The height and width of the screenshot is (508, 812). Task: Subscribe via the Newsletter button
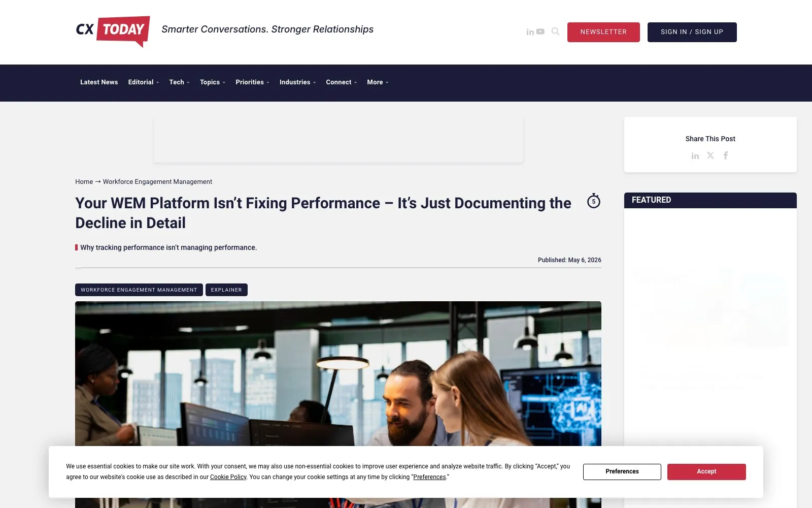(x=603, y=32)
